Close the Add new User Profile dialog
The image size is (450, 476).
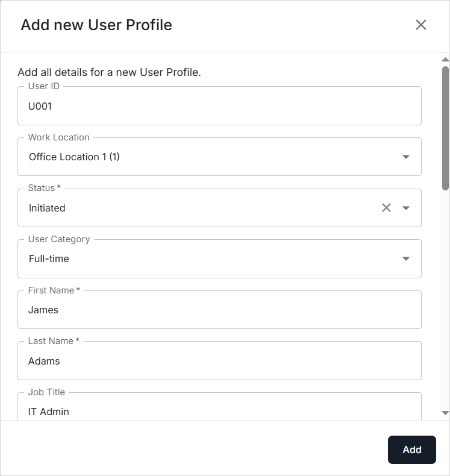421,25
